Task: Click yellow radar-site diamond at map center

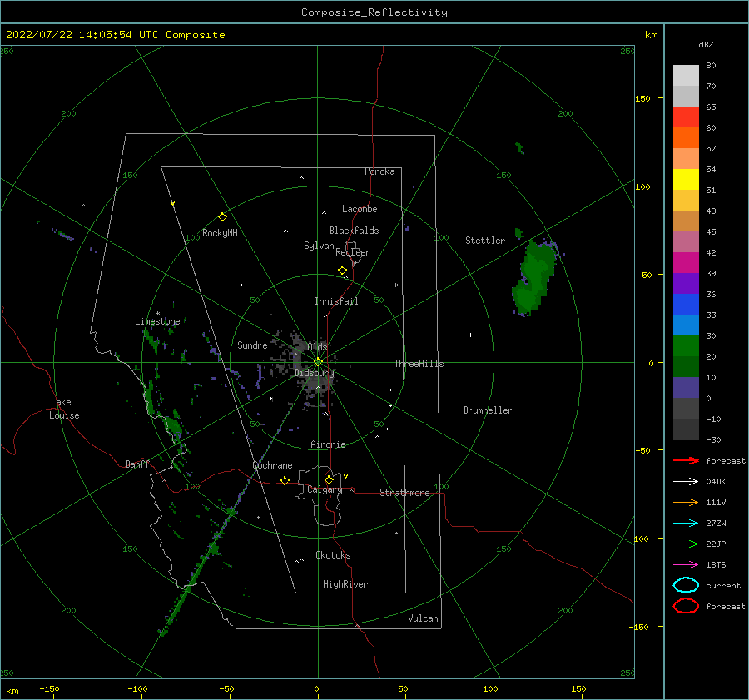Action: click(318, 362)
